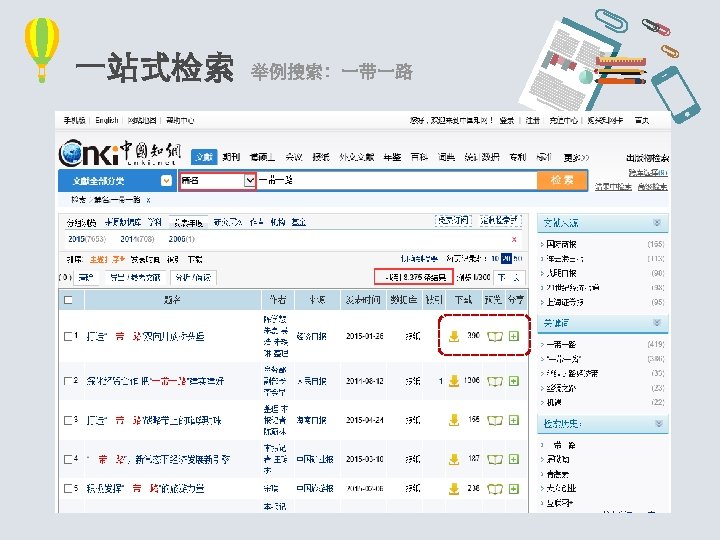Image resolution: width=720 pixels, height=540 pixels.
Task: Share the article in result row 2
Action: pyautogui.click(x=514, y=381)
